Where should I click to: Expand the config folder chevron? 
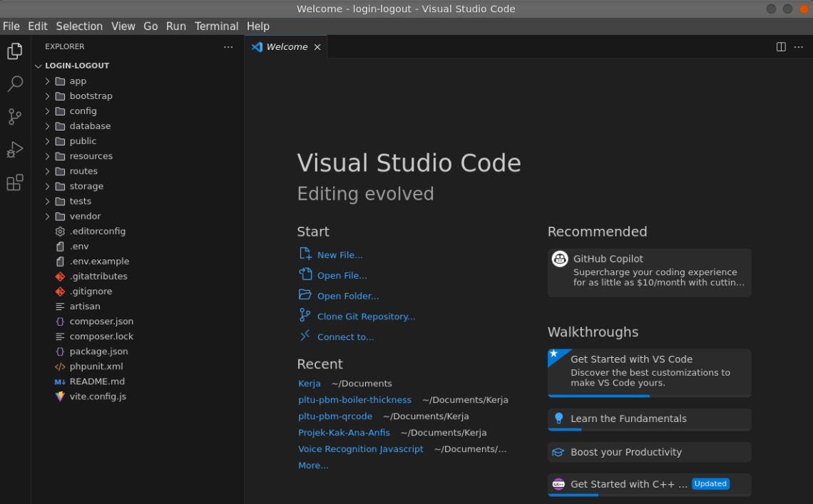(47, 111)
